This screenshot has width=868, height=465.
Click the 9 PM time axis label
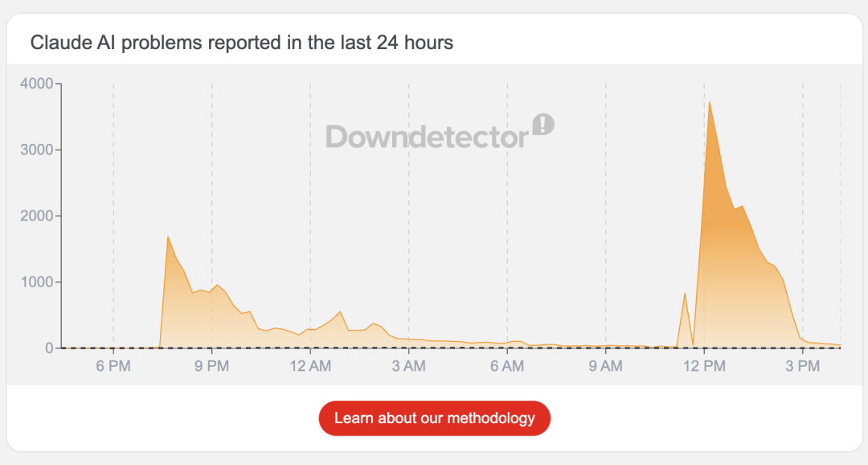point(211,367)
